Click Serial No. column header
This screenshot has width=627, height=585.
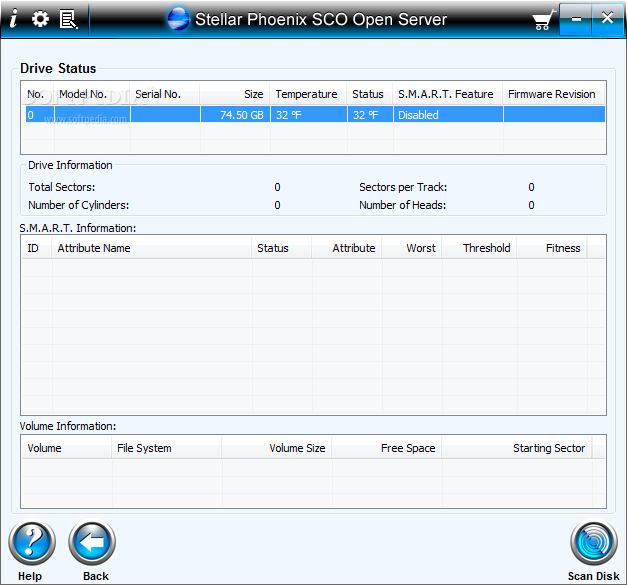point(165,94)
